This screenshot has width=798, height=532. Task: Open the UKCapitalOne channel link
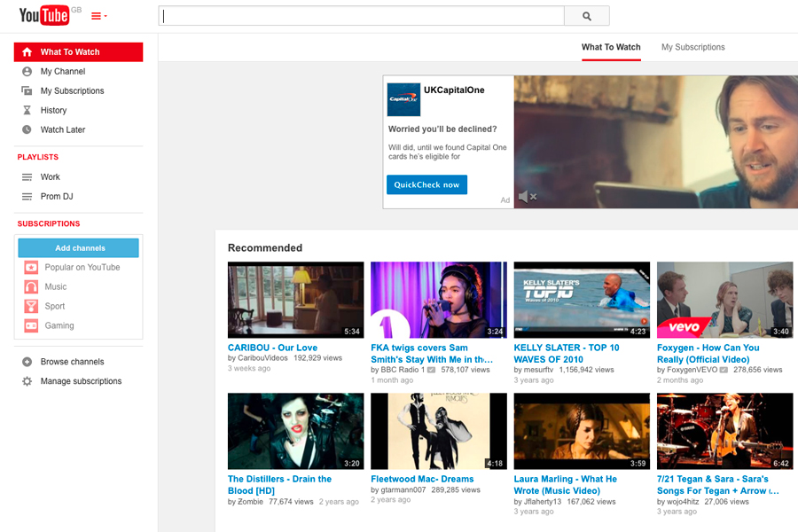454,90
